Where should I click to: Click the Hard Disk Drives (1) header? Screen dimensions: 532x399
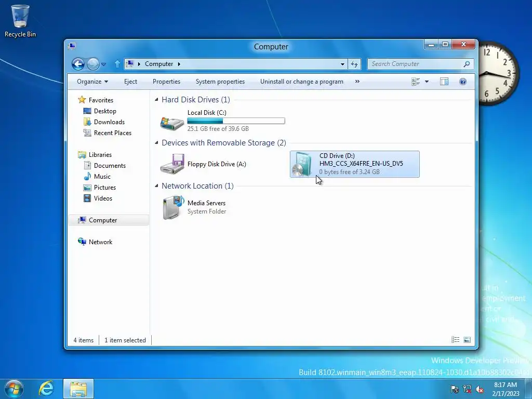pos(196,99)
